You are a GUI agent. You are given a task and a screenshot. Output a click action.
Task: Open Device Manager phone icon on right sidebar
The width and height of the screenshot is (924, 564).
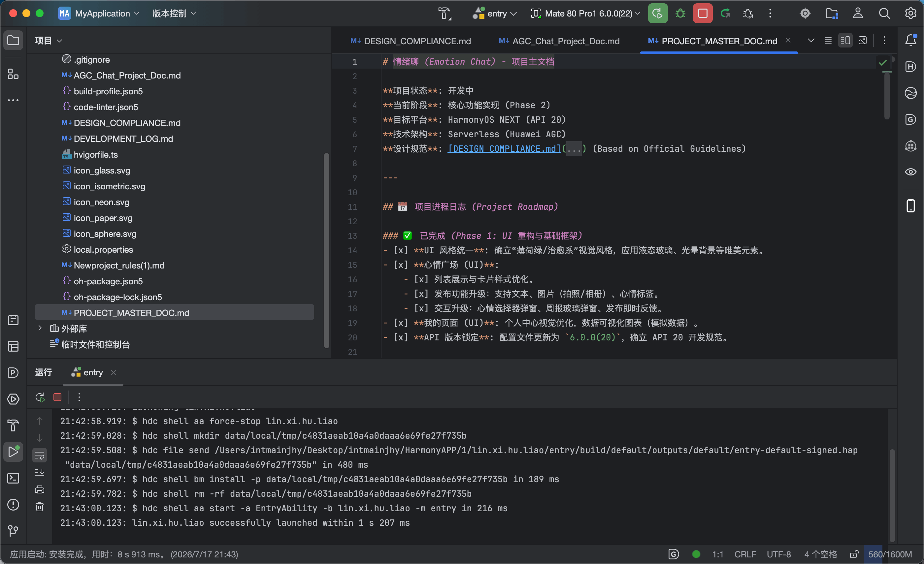tap(910, 206)
